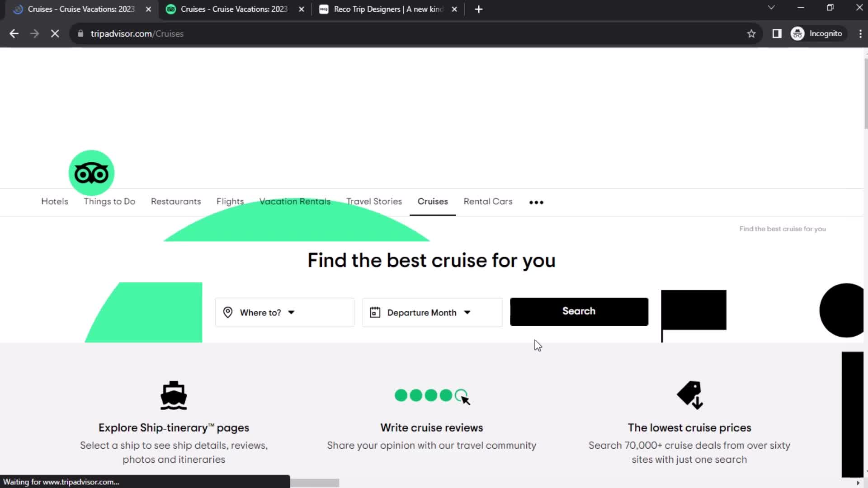Select the 'Hotels' navigation menu item

(x=54, y=202)
